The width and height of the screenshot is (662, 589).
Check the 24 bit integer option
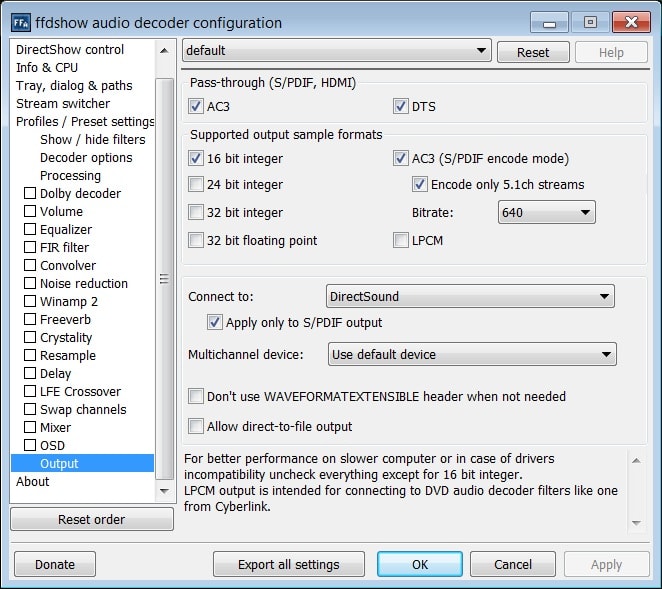pyautogui.click(x=196, y=185)
